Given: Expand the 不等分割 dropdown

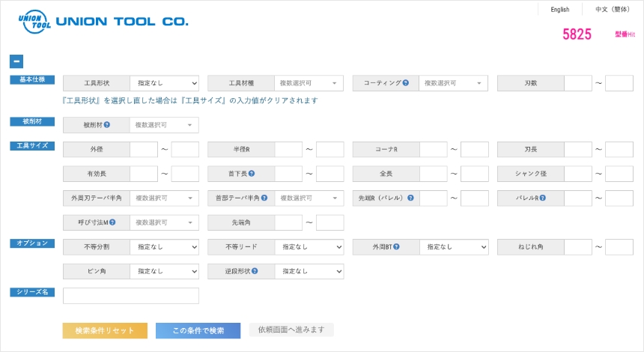Looking at the screenshot, I should [164, 247].
